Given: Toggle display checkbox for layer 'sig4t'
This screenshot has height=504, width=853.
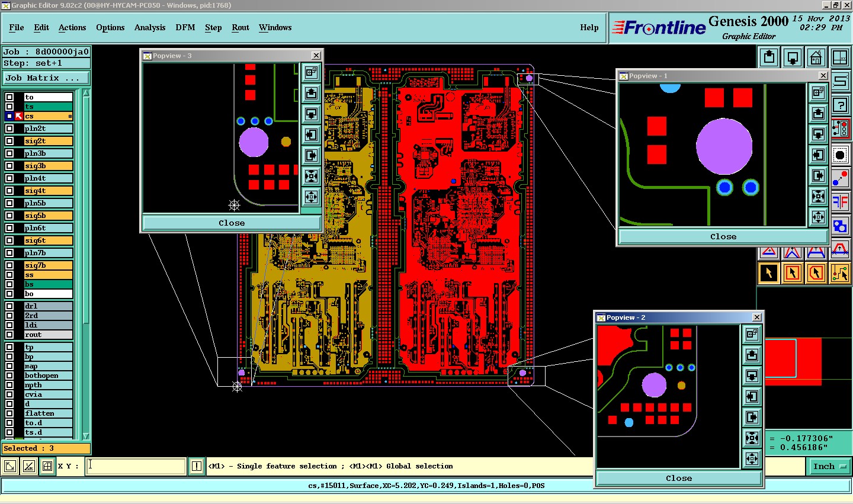Looking at the screenshot, I should click(9, 191).
